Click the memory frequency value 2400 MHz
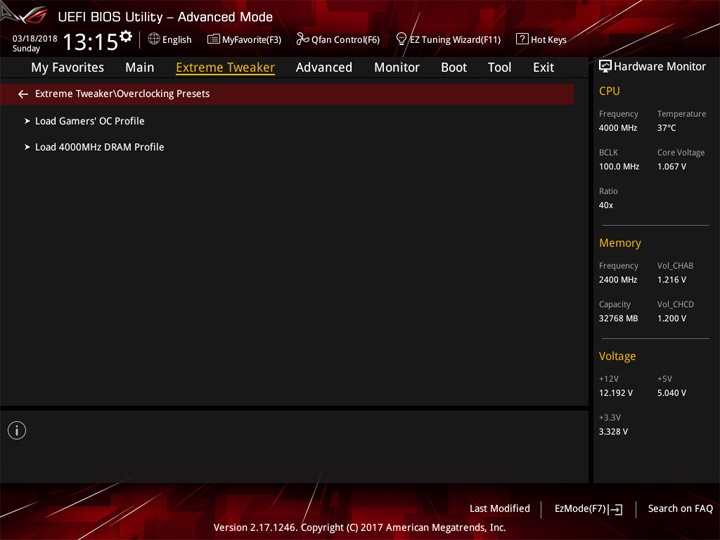 click(618, 280)
